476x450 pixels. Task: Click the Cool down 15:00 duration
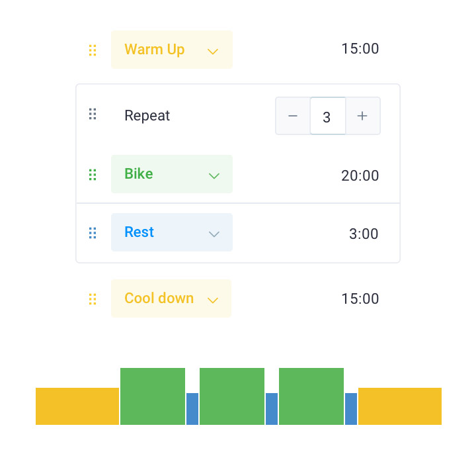(x=360, y=298)
